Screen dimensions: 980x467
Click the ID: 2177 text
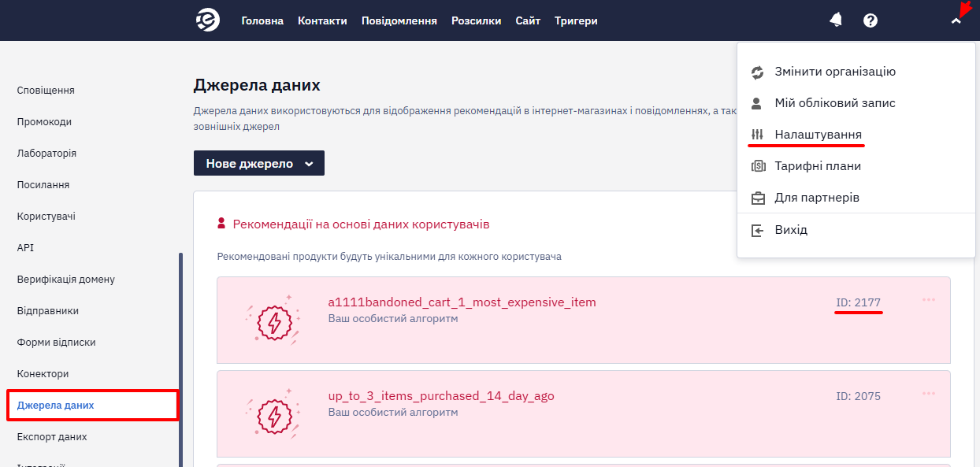(859, 302)
